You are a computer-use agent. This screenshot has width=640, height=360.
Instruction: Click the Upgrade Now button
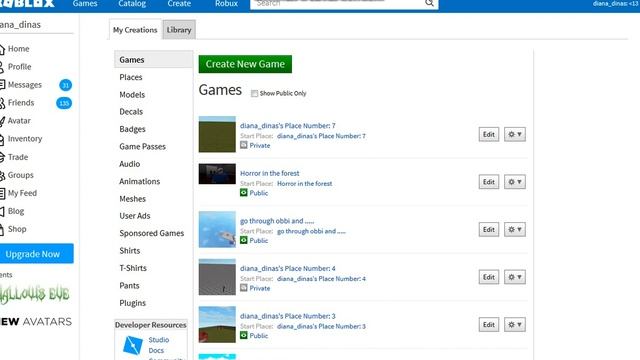36,254
